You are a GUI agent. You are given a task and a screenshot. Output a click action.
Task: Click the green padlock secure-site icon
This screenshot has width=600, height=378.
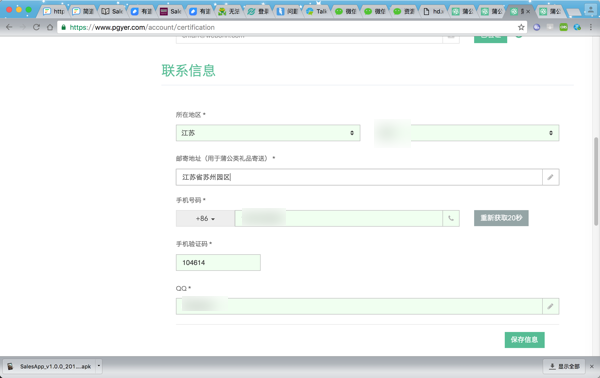tap(64, 27)
